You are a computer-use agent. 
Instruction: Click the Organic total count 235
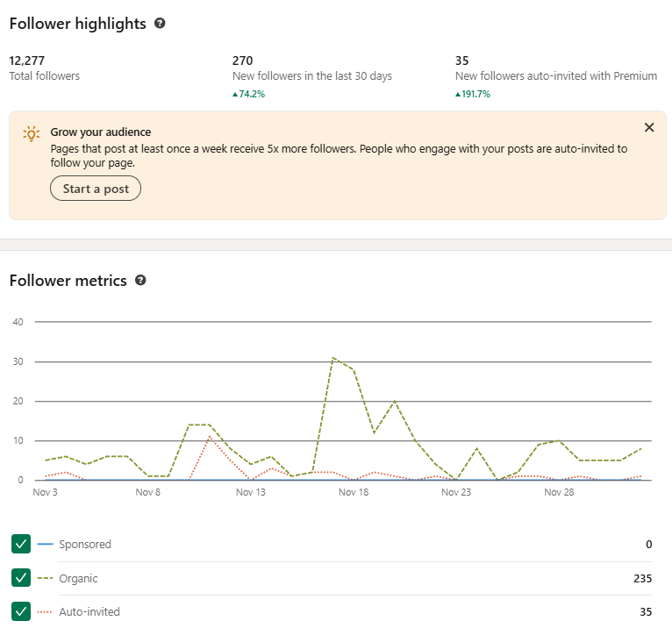pyautogui.click(x=642, y=579)
